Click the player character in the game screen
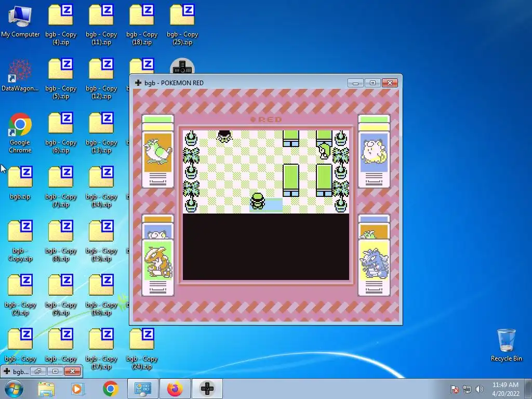 [x=258, y=201]
